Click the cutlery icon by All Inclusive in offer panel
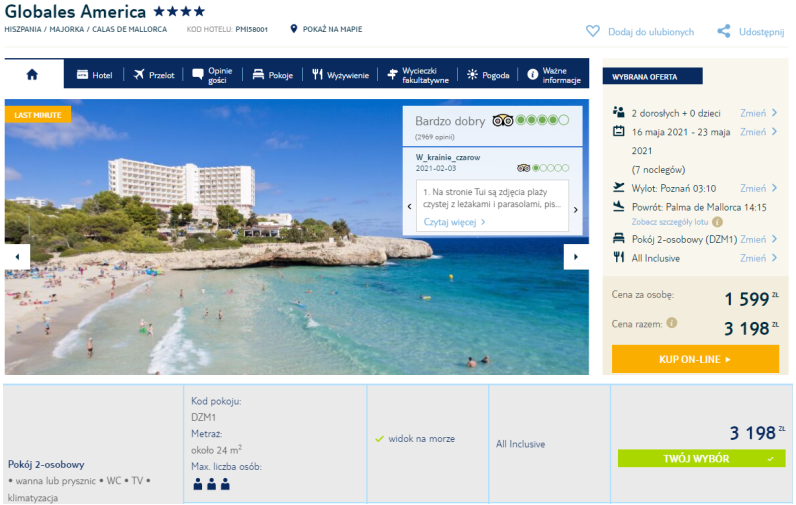 tap(618, 257)
